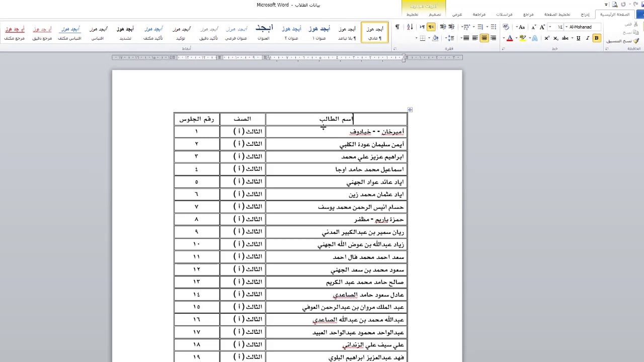Viewport: 644px width, 362px height.
Task: Apply red Font Color A button
Action: click(x=510, y=38)
